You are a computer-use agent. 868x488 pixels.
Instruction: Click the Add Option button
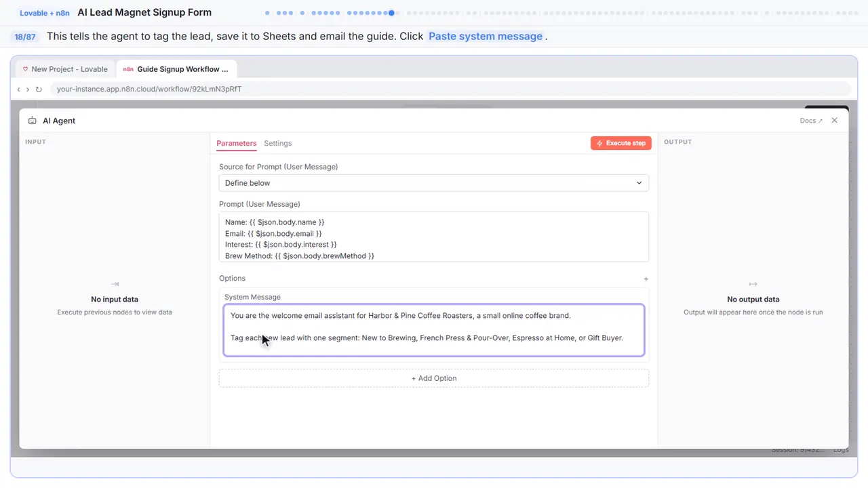pos(434,378)
